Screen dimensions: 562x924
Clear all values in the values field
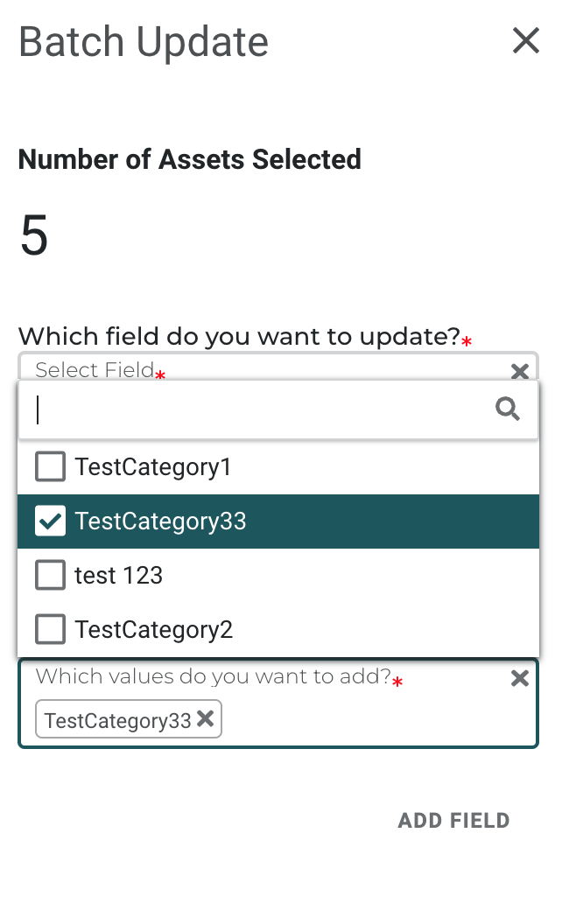point(519,678)
